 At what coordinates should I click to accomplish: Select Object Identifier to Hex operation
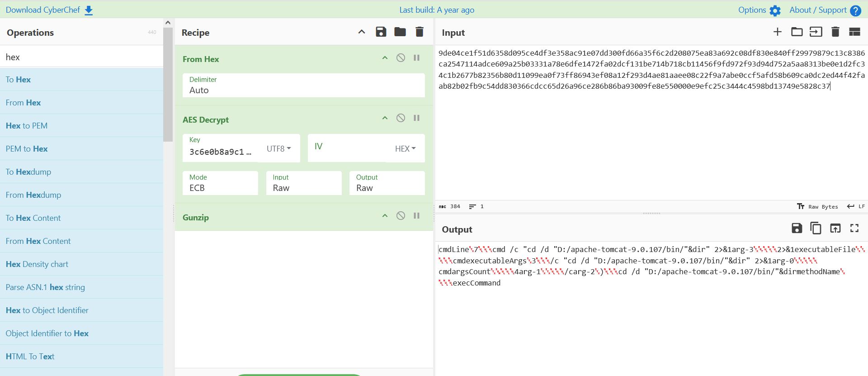81,333
